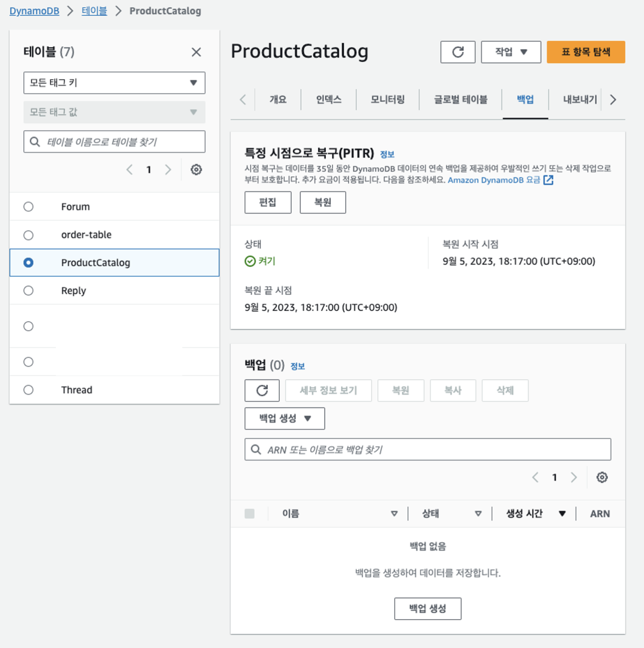Open 정보 link next to 백업 heading
644x648 pixels.
[x=297, y=366]
